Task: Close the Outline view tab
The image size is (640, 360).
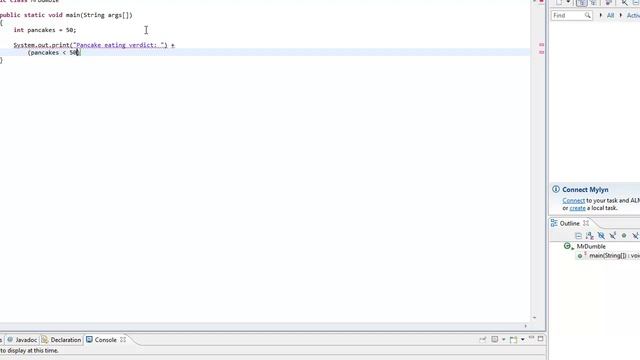Action: click(586, 223)
